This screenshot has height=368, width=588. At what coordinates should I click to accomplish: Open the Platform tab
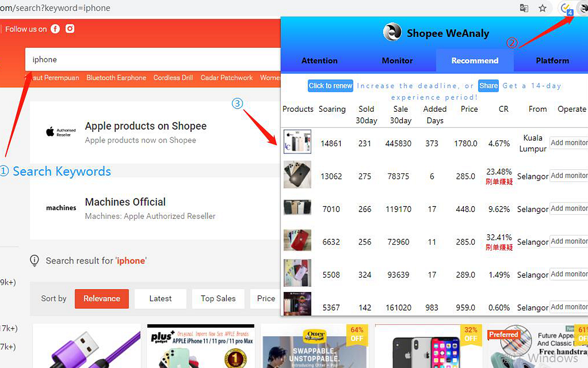(x=552, y=61)
